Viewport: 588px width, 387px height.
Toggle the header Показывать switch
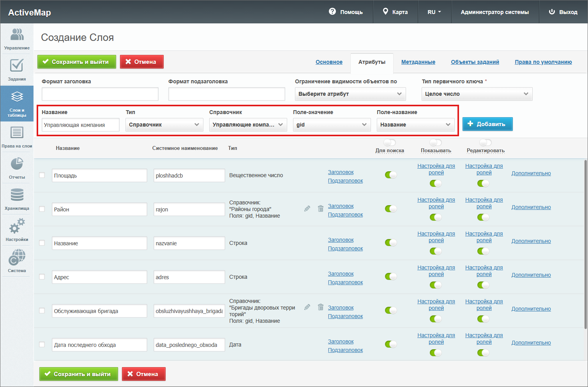pos(436,142)
